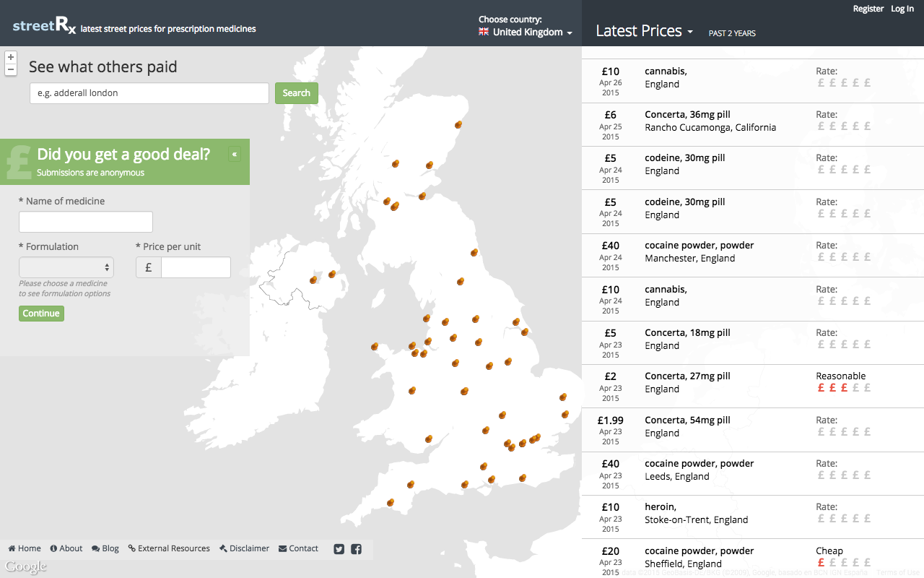Click the red pound on Sheffield cocaine rating
Image resolution: width=924 pixels, height=578 pixels.
tap(821, 563)
